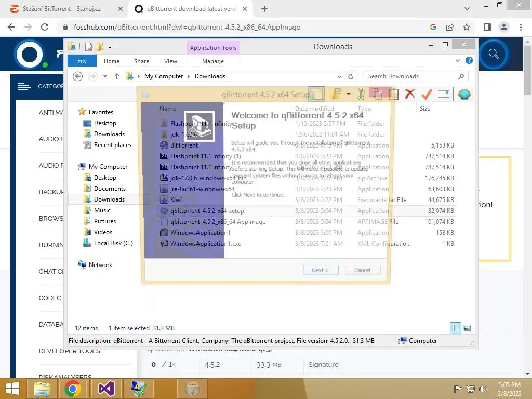Select Favorites in the navigation pane
This screenshot has width=532, height=399.
pyautogui.click(x=101, y=112)
